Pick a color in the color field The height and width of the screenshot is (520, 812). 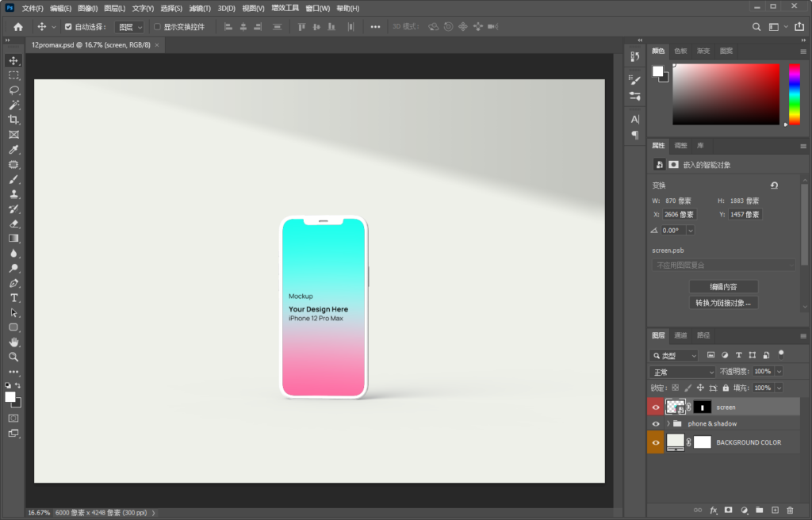(726, 94)
